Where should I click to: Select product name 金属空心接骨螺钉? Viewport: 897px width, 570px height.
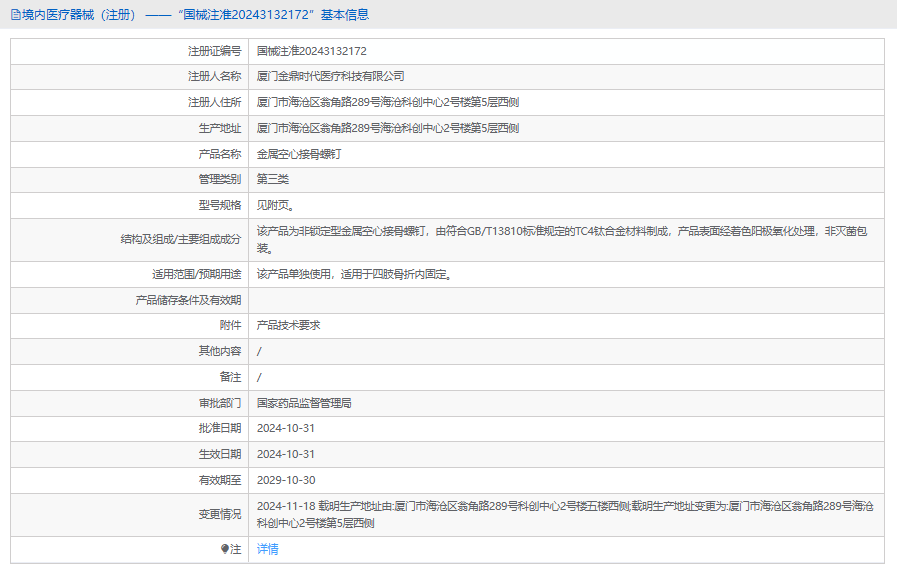pos(299,155)
